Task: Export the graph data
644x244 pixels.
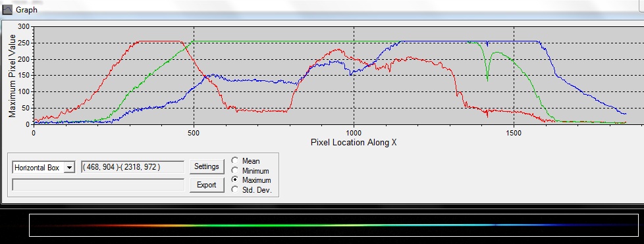Action: click(x=207, y=185)
